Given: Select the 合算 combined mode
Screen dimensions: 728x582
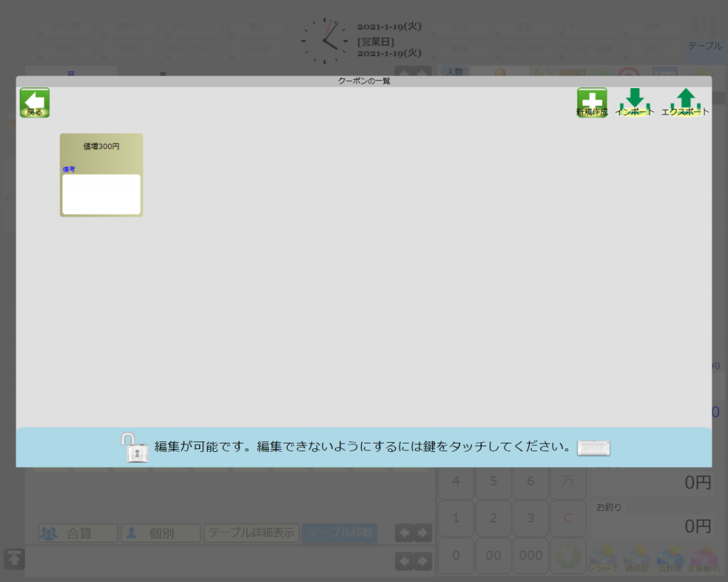Looking at the screenshot, I should [78, 533].
